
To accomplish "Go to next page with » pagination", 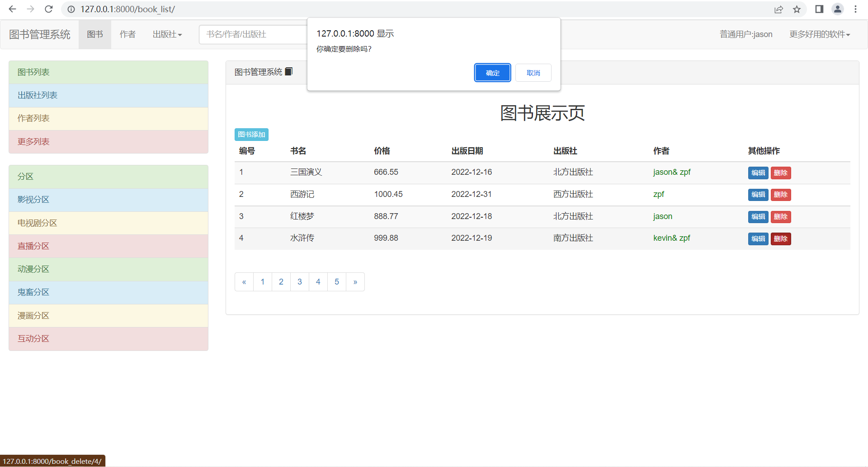I will tap(355, 282).
